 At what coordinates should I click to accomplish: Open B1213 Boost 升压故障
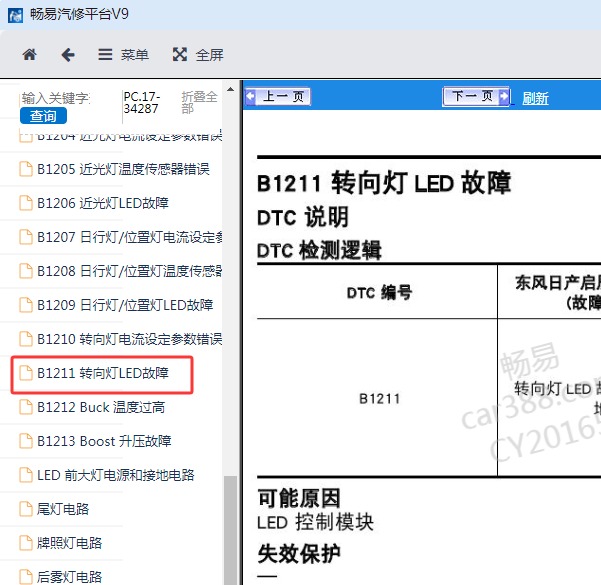[x=104, y=441]
